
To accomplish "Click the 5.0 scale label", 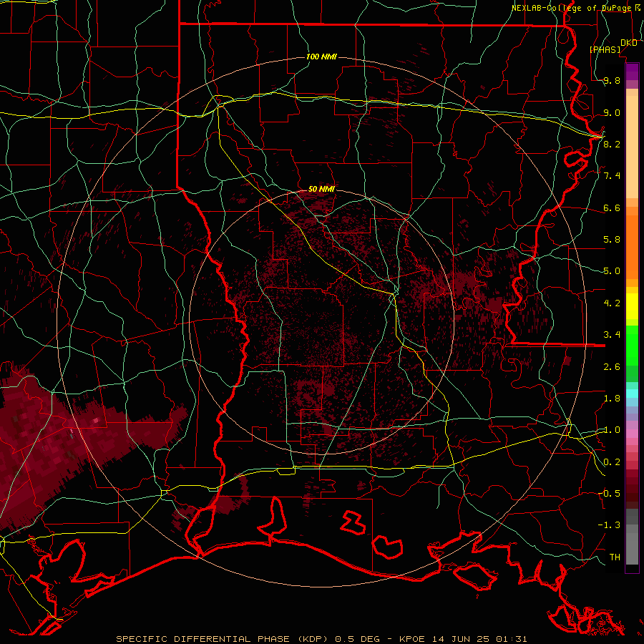I will tap(612, 271).
